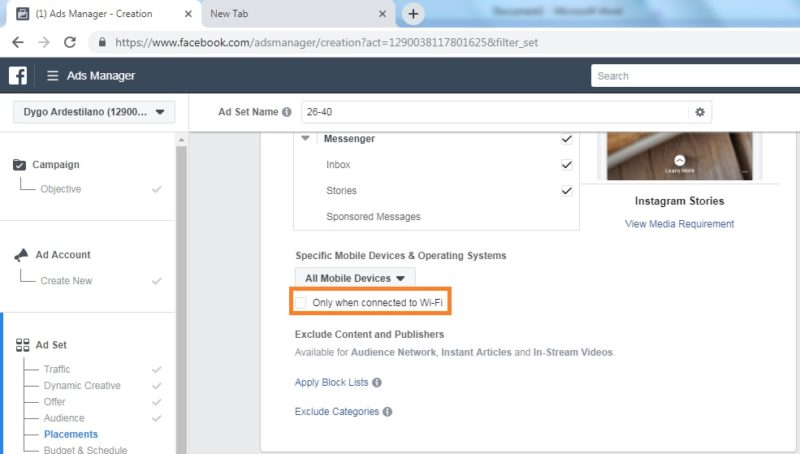Click the padlock site info icon
This screenshot has height=454, width=800.
102,42
